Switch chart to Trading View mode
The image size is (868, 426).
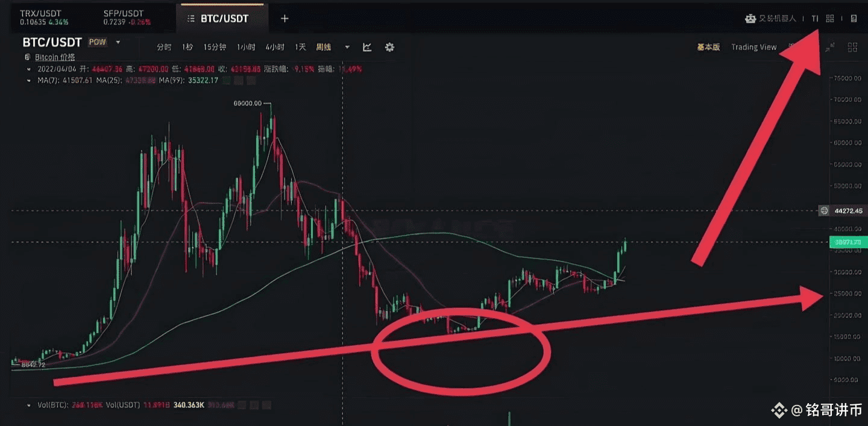[753, 47]
